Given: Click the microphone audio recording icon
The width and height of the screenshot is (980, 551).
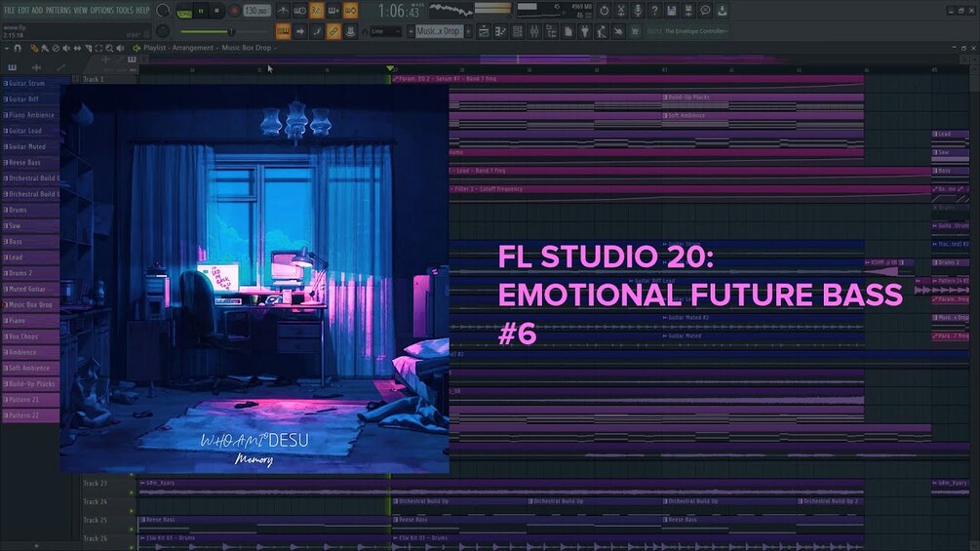Looking at the screenshot, I should point(638,11).
